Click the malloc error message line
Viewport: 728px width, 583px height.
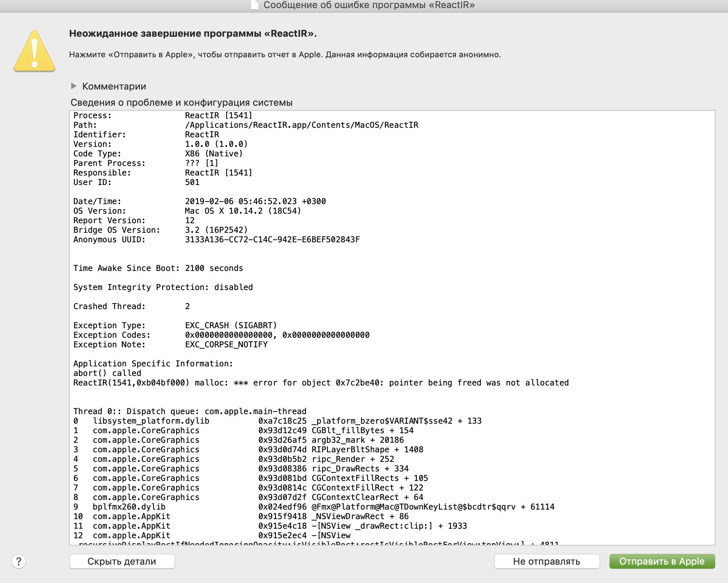click(x=321, y=383)
